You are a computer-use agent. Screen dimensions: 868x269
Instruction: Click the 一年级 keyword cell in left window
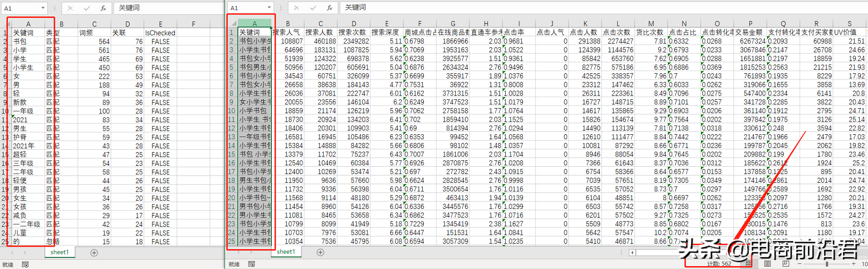pos(28,111)
